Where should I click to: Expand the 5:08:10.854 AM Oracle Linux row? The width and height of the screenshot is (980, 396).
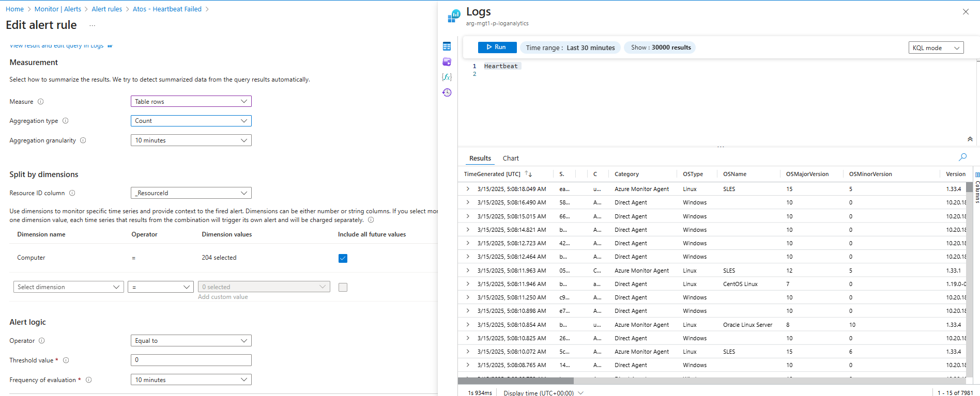coord(468,325)
